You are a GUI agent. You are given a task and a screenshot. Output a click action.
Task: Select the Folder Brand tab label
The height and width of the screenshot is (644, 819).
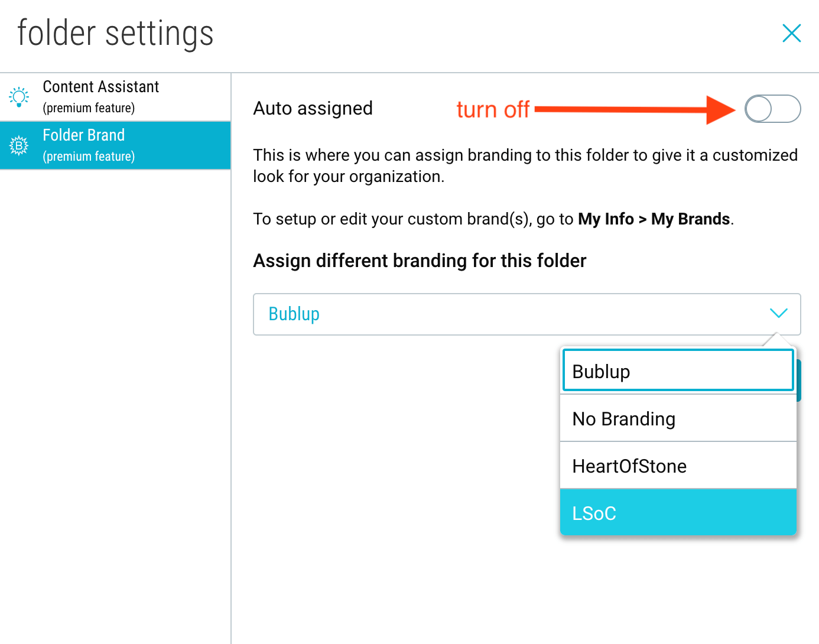click(x=84, y=135)
